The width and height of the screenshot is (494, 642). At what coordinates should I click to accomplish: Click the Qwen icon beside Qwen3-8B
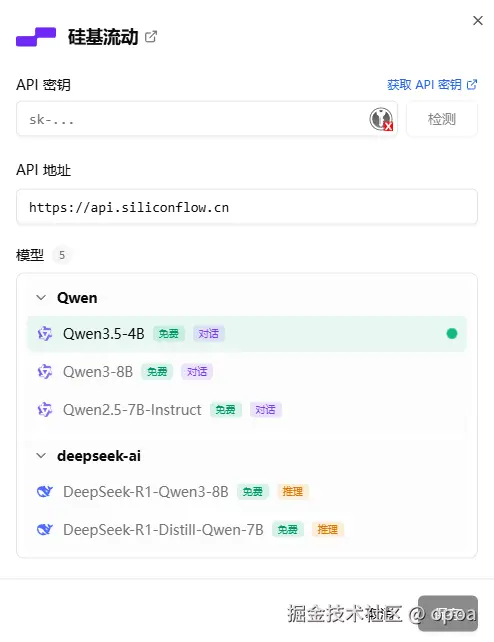point(45,372)
